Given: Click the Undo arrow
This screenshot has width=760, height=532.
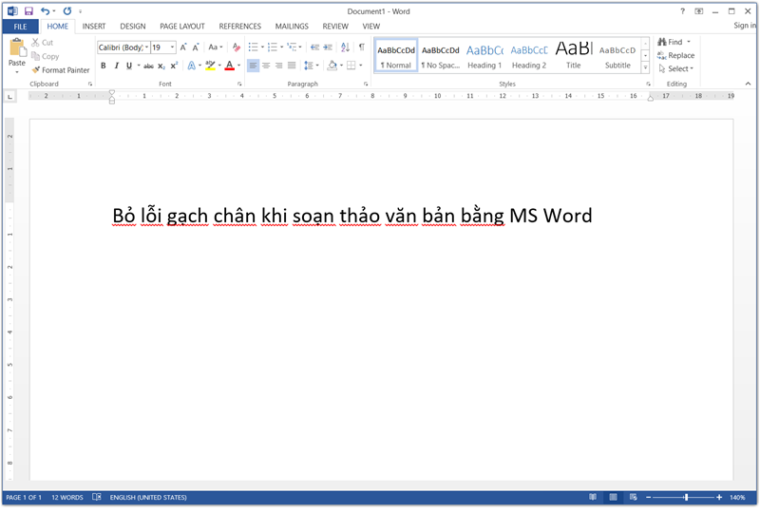Looking at the screenshot, I should (x=45, y=10).
